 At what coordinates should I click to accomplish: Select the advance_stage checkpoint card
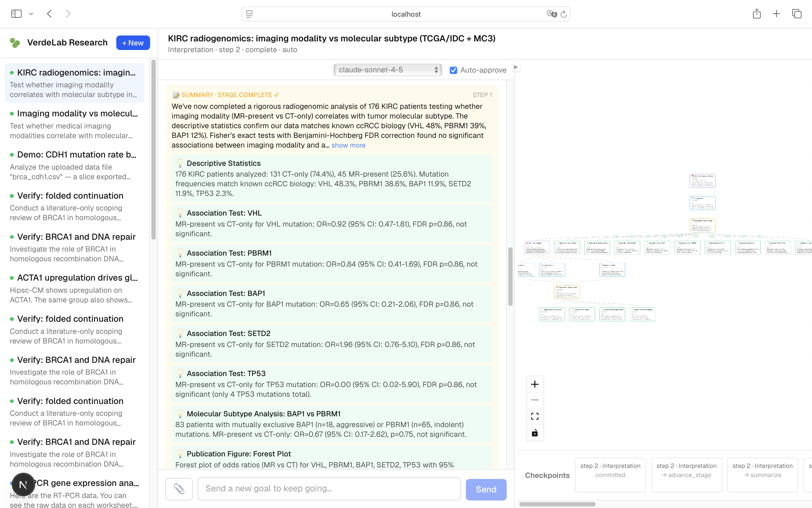687,475
